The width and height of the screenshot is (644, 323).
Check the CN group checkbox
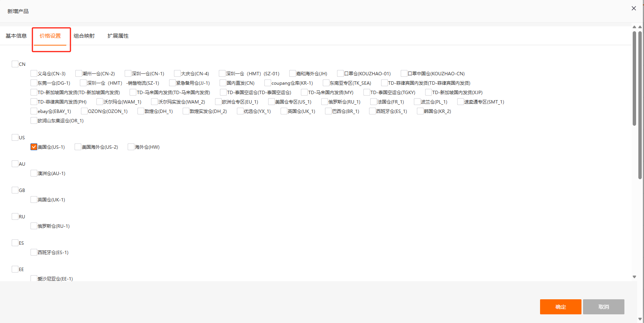(15, 64)
